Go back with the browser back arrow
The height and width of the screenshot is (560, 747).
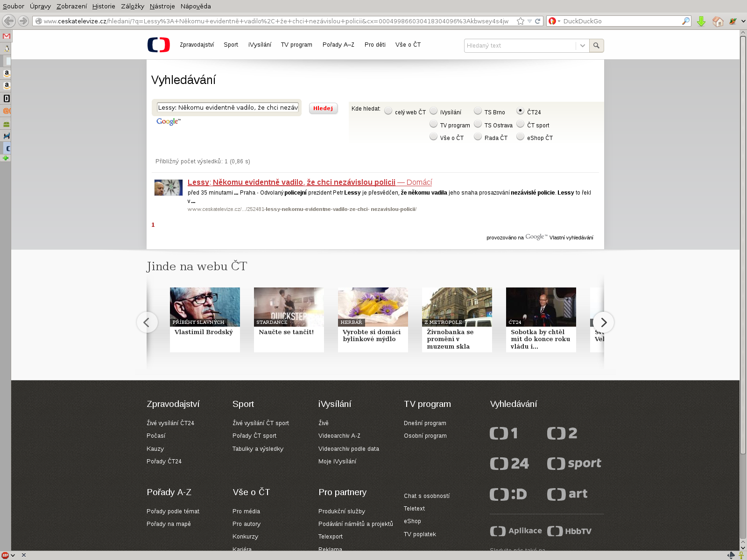pyautogui.click(x=9, y=21)
